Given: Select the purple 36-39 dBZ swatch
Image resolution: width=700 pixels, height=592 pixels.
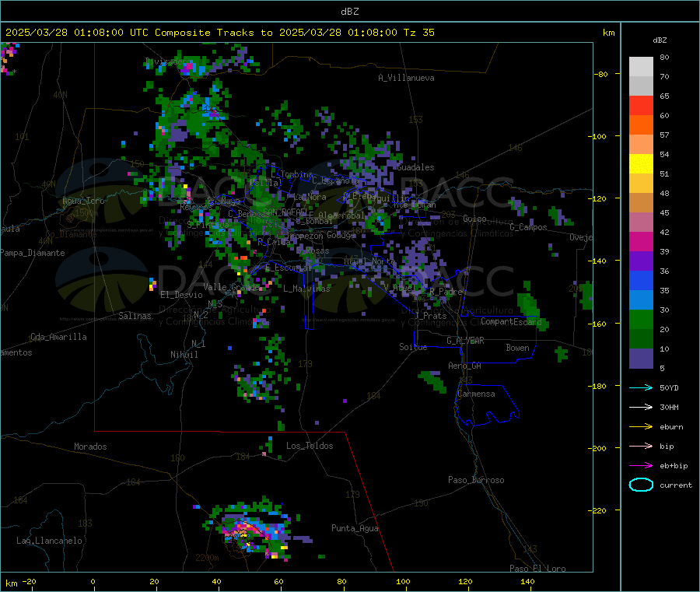Looking at the screenshot, I should [x=641, y=261].
